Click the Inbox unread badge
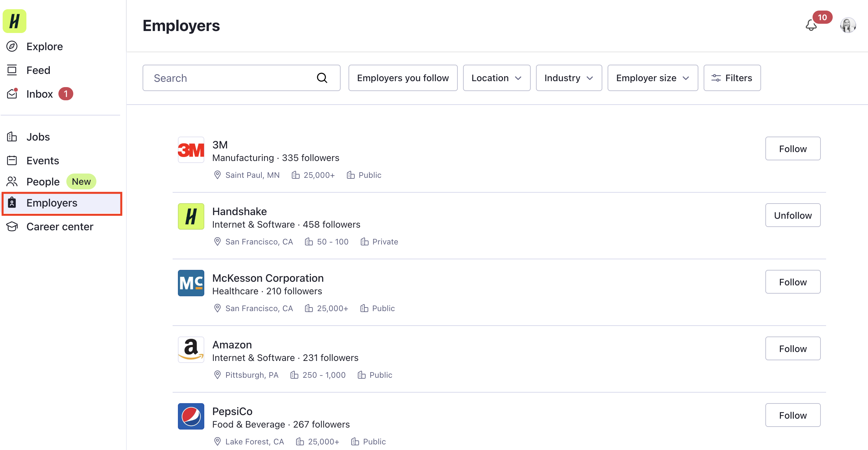This screenshot has width=868, height=450. point(66,94)
